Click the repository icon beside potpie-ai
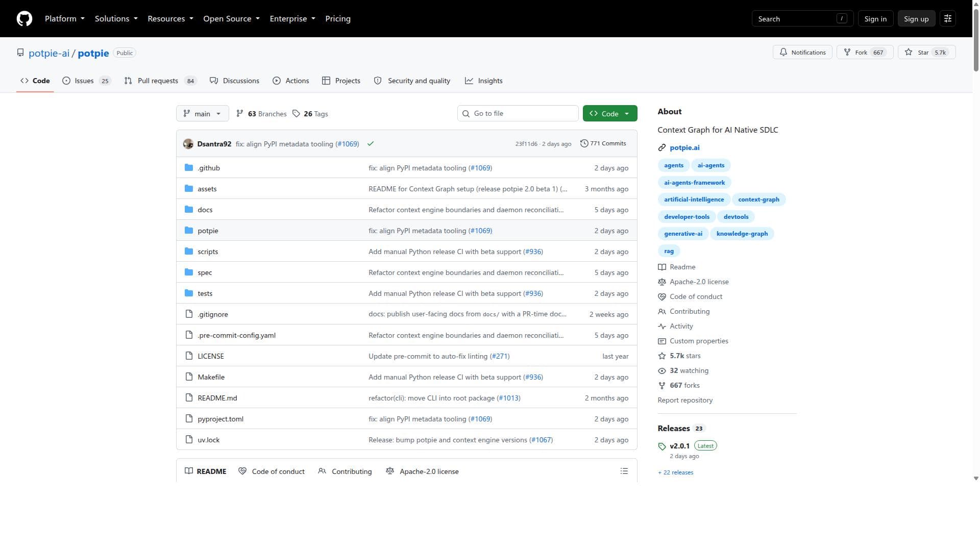Image resolution: width=980 pixels, height=551 pixels. pyautogui.click(x=20, y=53)
